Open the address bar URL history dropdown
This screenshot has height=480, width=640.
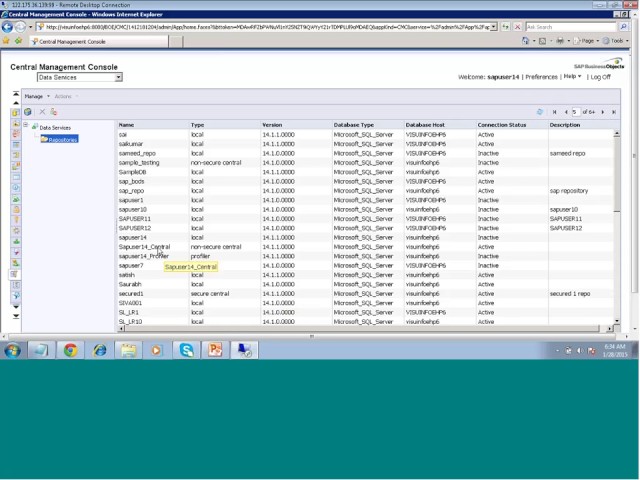pyautogui.click(x=493, y=27)
